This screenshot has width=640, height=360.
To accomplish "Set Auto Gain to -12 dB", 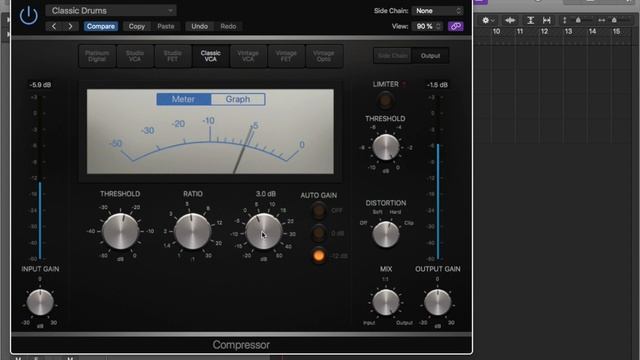I will pos(319,256).
